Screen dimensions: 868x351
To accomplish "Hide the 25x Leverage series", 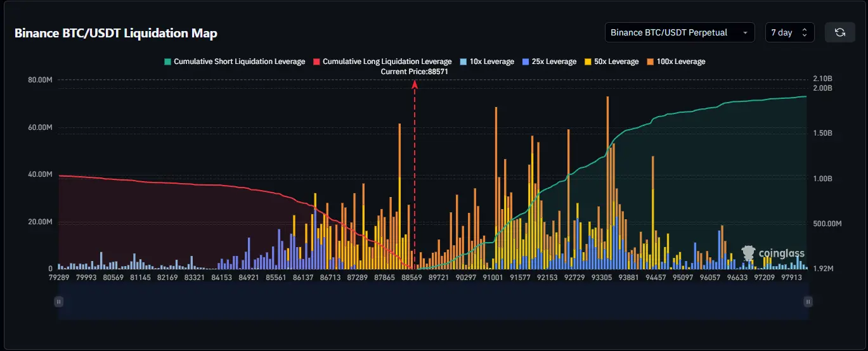I will pos(554,61).
